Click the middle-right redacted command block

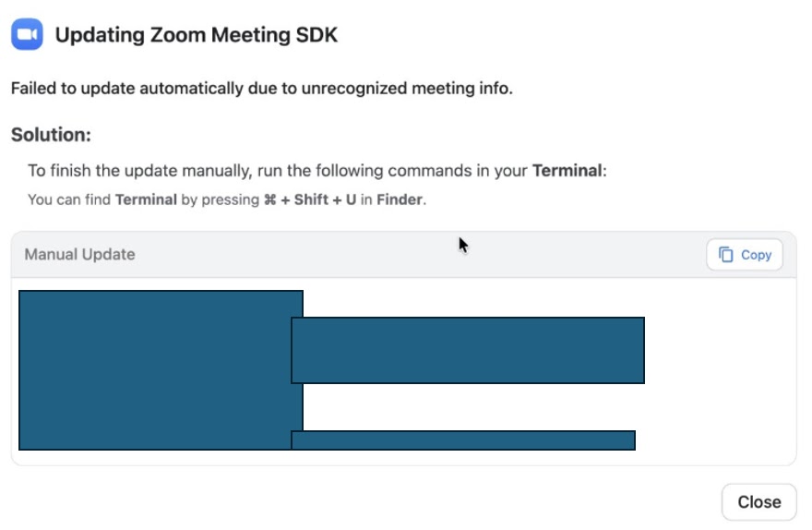pos(467,350)
